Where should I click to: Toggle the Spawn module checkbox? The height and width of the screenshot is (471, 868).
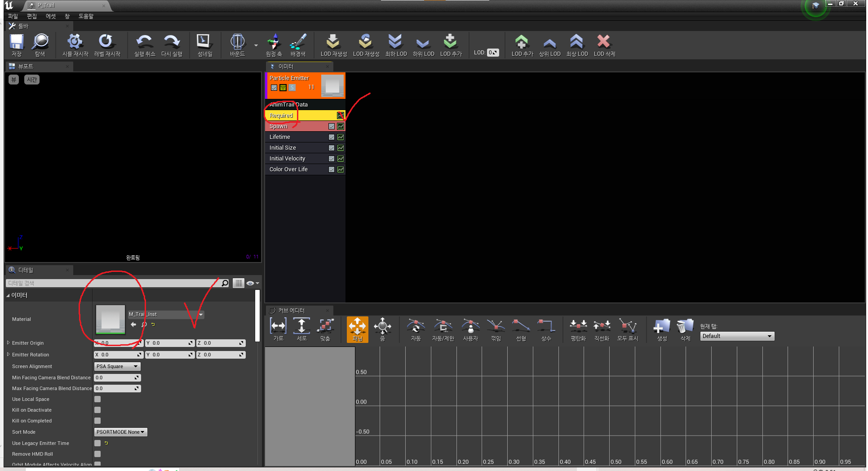(332, 126)
